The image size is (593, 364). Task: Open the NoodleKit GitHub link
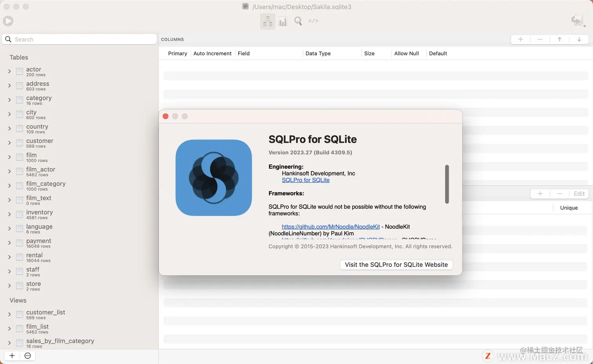(x=331, y=226)
